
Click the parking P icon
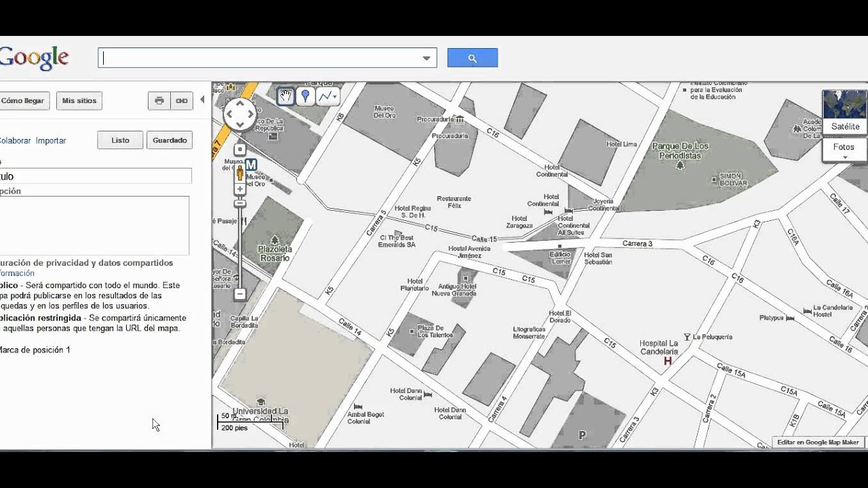582,436
